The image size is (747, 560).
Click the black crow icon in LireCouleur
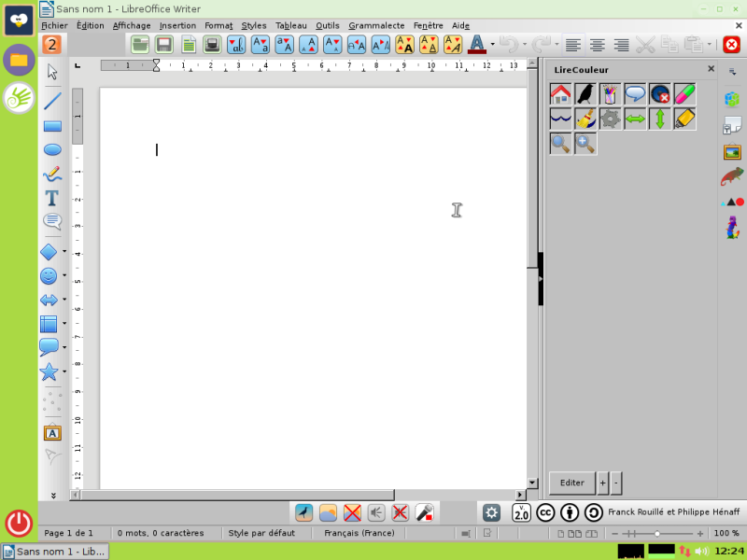[585, 94]
